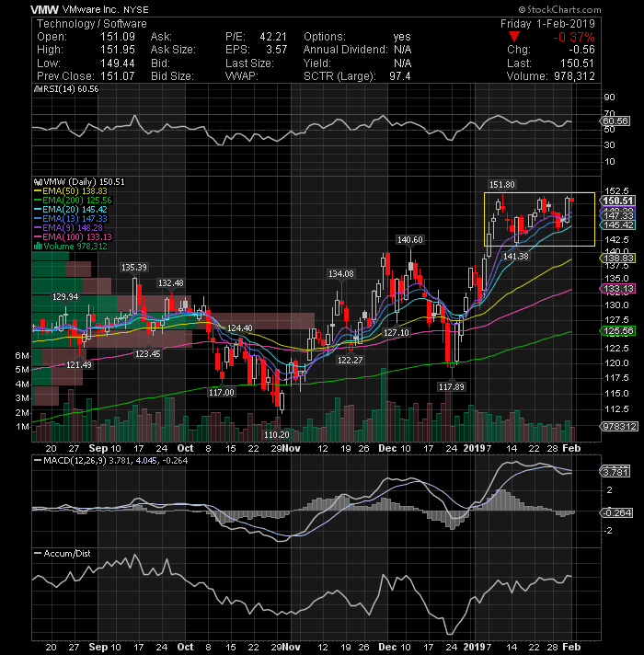Click the 122.27 price annotation
Viewport: 644px width, 655px height.
point(350,360)
